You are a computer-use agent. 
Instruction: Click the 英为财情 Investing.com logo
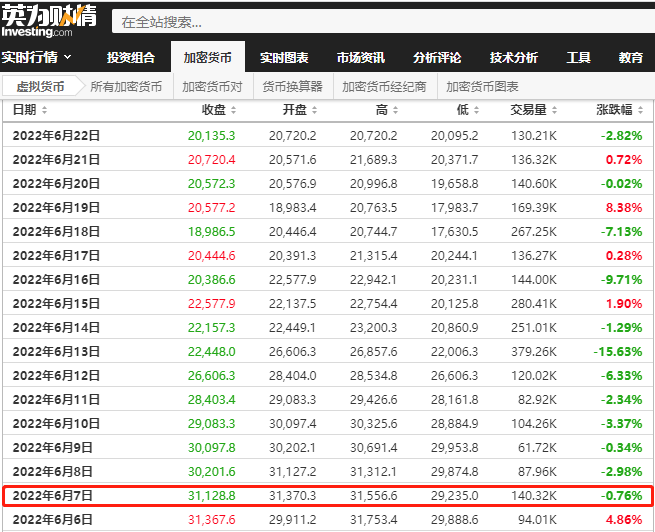(48, 20)
